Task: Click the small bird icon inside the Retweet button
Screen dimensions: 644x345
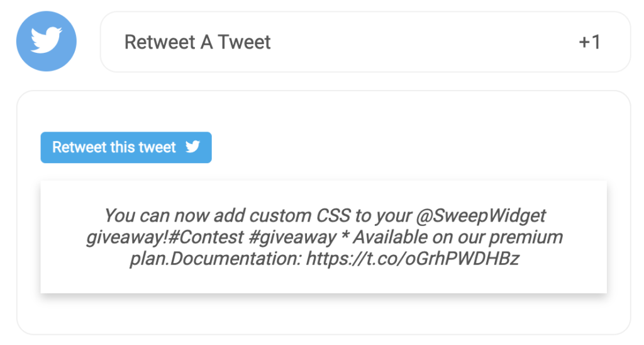Action: (192, 147)
